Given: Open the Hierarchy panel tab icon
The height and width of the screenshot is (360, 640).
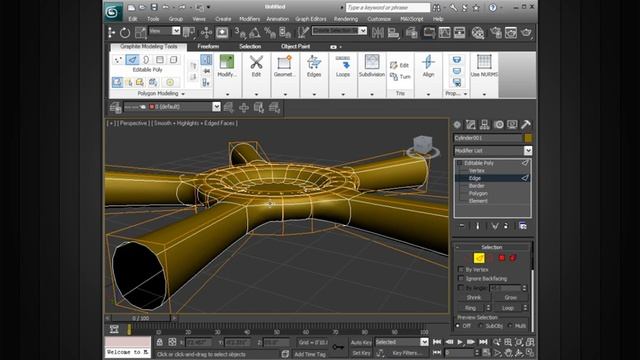Looking at the screenshot, I should coord(484,125).
